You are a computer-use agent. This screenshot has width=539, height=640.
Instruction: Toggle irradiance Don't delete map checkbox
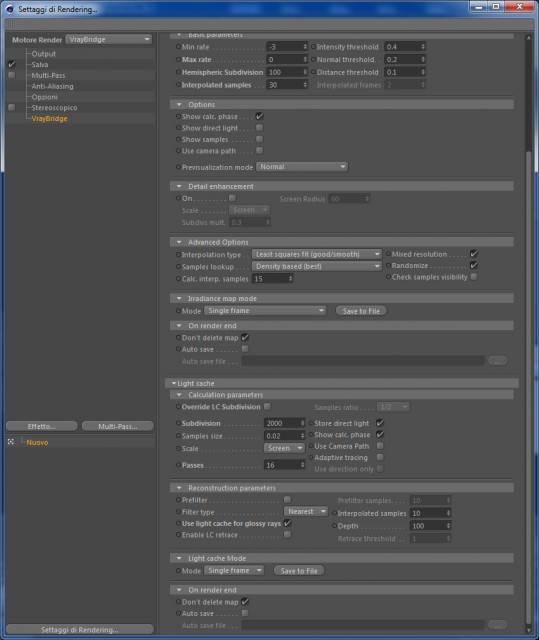pos(245,337)
